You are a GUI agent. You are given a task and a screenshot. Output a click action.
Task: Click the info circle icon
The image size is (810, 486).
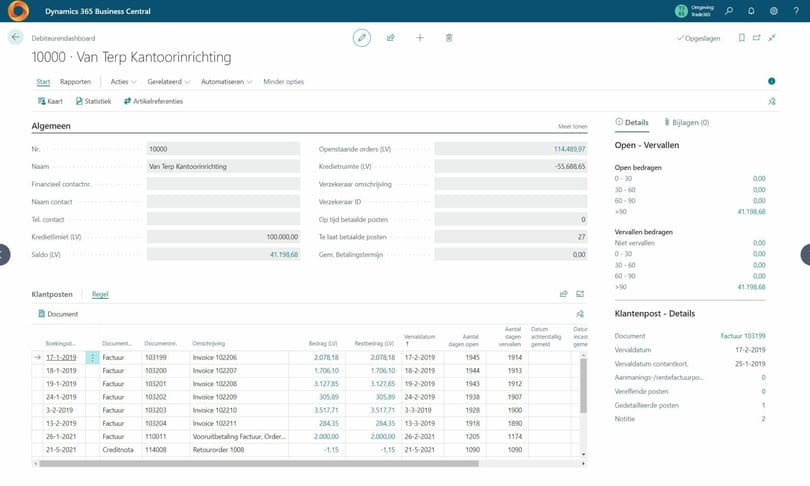coord(771,81)
